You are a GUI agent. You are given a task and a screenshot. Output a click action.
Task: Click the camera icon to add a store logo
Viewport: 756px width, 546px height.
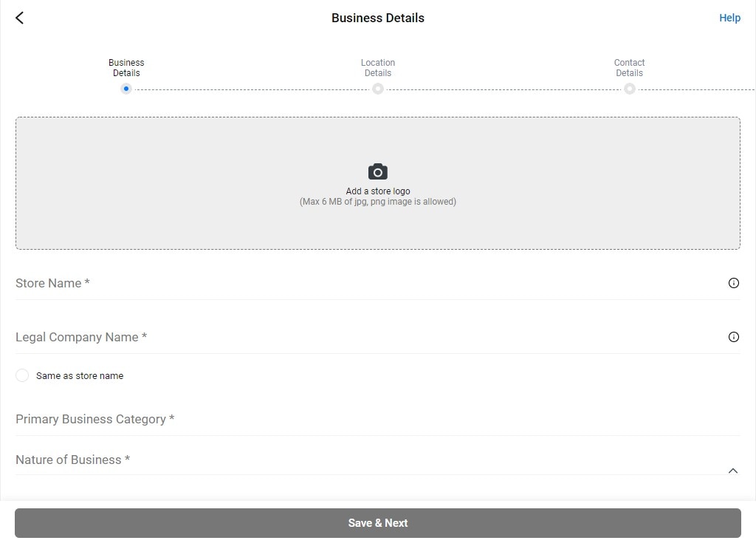pos(377,171)
